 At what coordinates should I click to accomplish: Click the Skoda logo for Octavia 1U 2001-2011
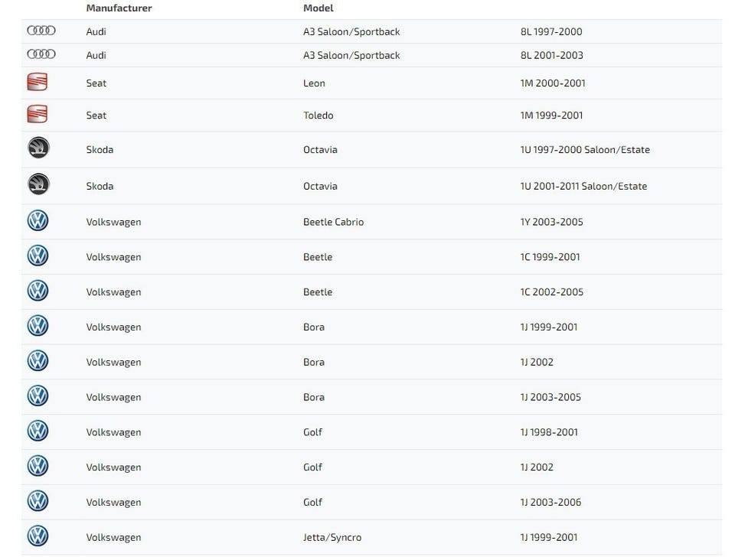pyautogui.click(x=38, y=185)
